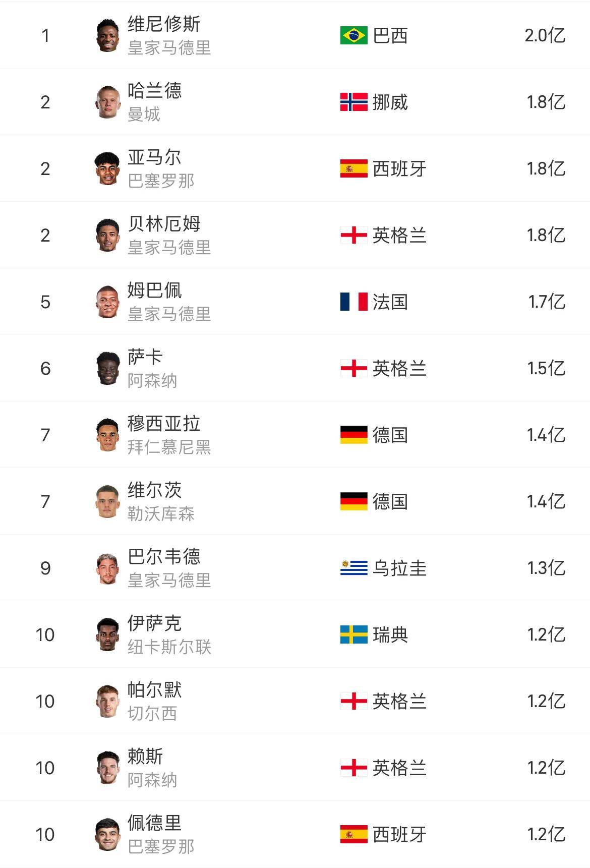Image resolution: width=590 pixels, height=868 pixels.
Task: Click the Brazil flag icon
Action: coord(353,35)
